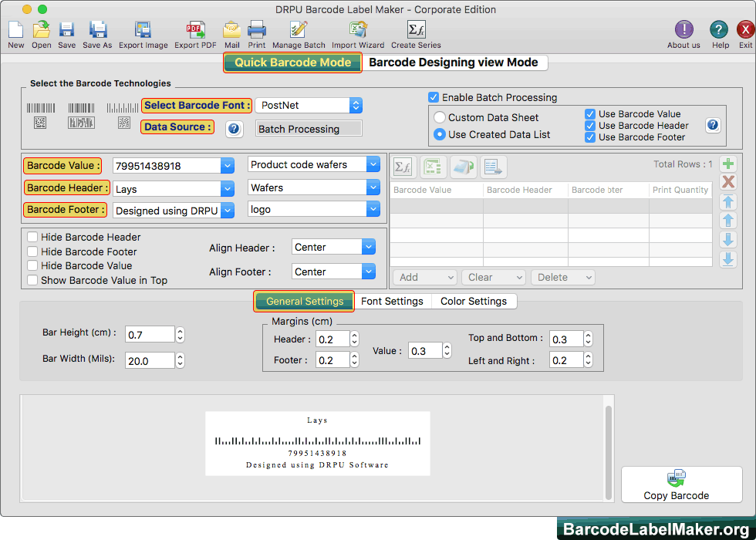The height and width of the screenshot is (540, 756).
Task: Move the row to top with the barred up arrow
Action: pyautogui.click(x=728, y=201)
